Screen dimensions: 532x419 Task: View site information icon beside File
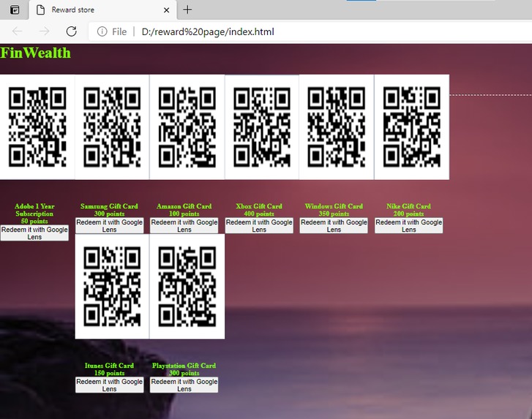point(102,31)
